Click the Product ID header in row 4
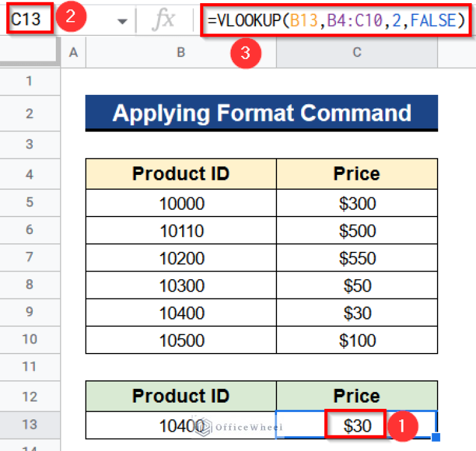 [181, 174]
